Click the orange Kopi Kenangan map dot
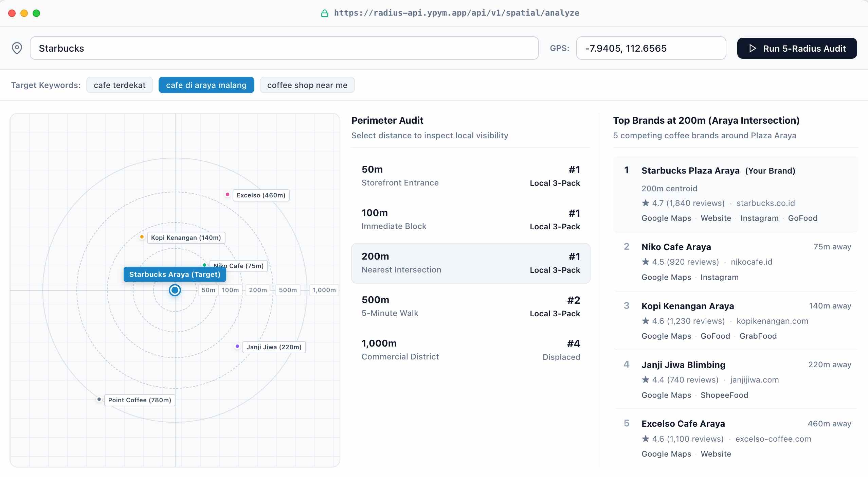Viewport: 868px width, 477px height. [142, 237]
